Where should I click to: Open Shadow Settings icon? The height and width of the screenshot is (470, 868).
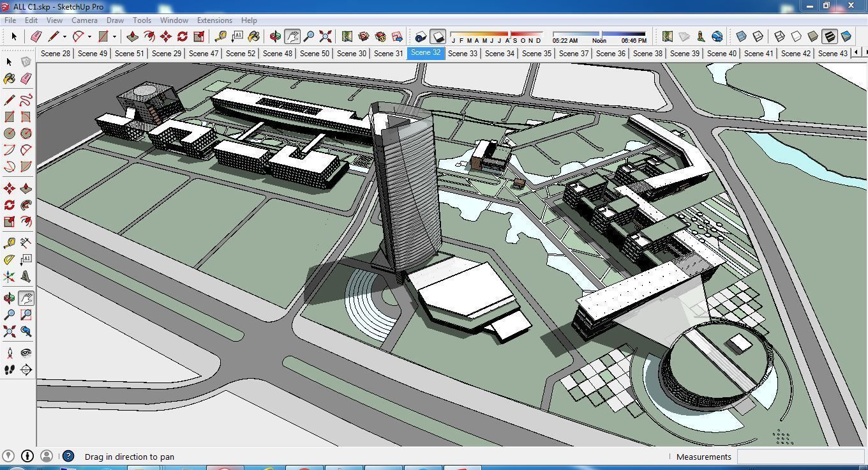point(421,36)
